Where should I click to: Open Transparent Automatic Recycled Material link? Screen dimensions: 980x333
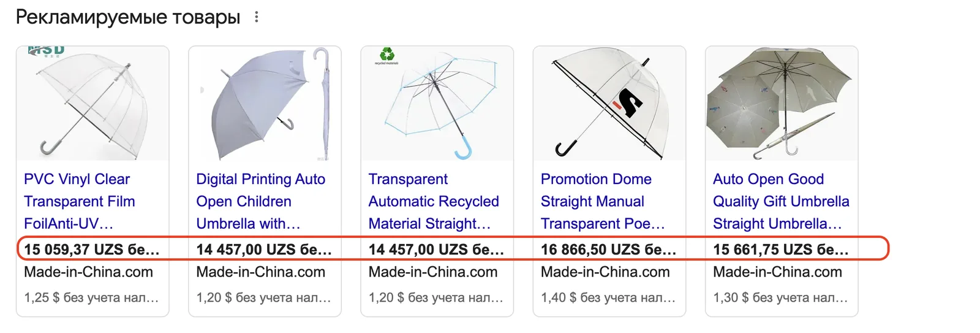click(x=434, y=201)
